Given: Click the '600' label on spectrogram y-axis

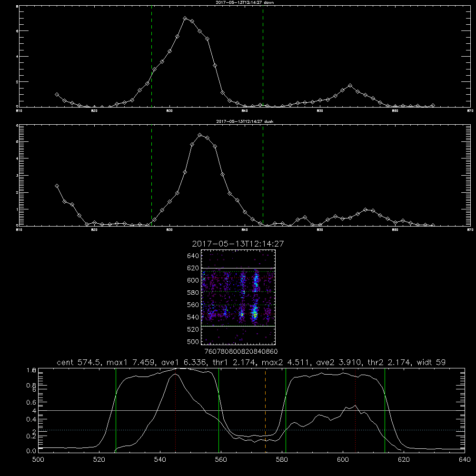Looking at the screenshot, I should 193,280.
